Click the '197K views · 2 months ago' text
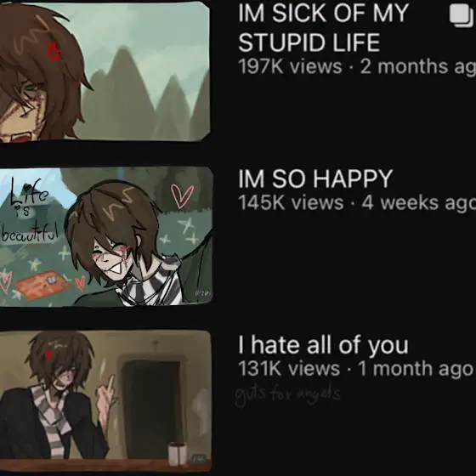The image size is (476, 476). click(x=357, y=66)
